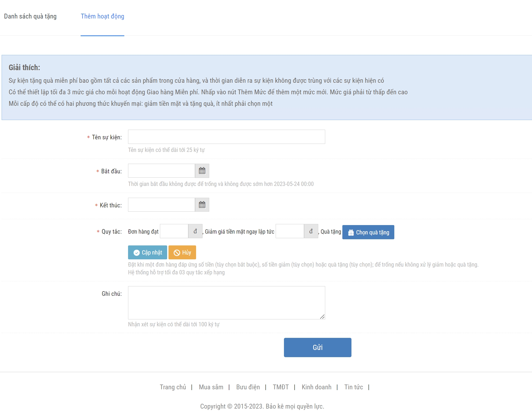Click the đ currency addon after Đơn hàng đạt
The image size is (532, 411).
point(195,231)
